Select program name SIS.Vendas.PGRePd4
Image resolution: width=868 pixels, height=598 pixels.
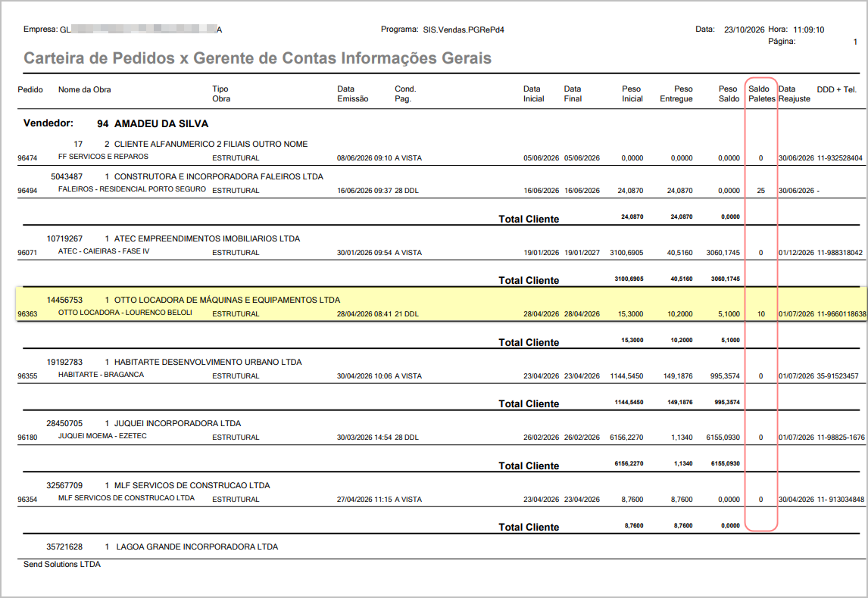pyautogui.click(x=464, y=30)
